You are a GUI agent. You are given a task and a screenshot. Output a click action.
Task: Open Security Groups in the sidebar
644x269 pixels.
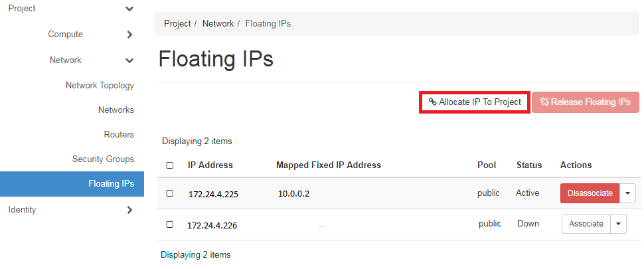click(103, 159)
